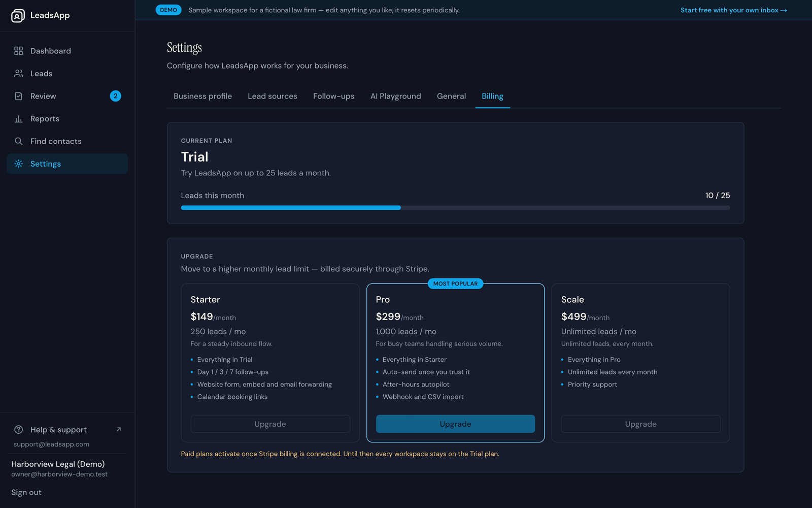Click the Stripe billing notice text
Viewport: 812px width, 508px height.
tap(340, 454)
